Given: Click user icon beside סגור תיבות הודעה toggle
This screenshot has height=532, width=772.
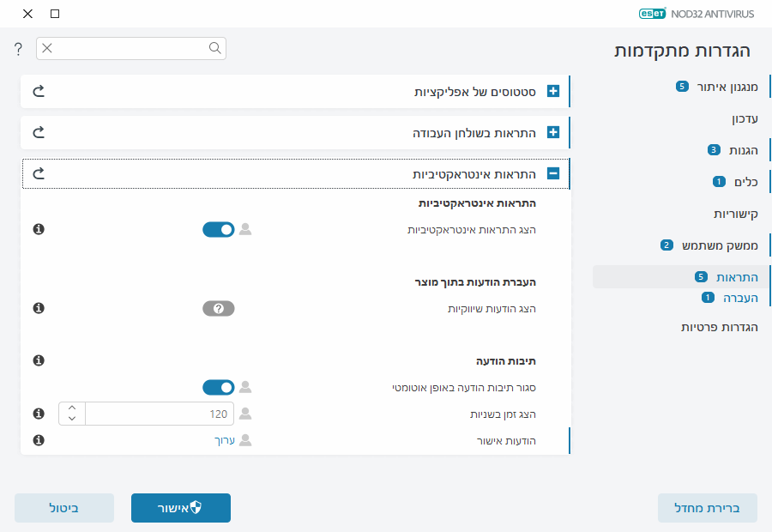Looking at the screenshot, I should [x=245, y=387].
